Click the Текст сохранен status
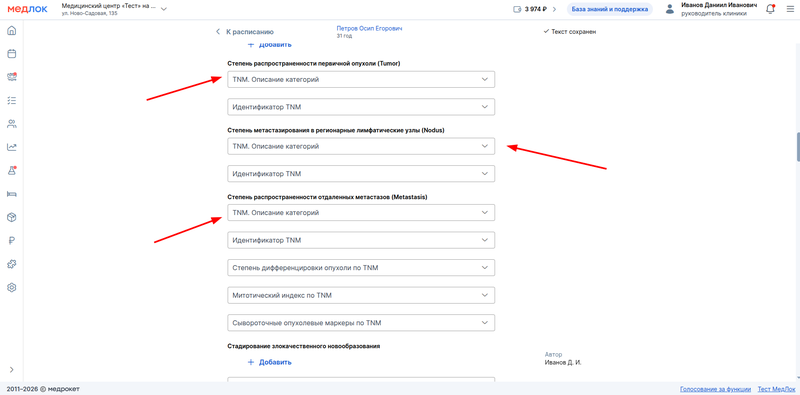 tap(570, 32)
